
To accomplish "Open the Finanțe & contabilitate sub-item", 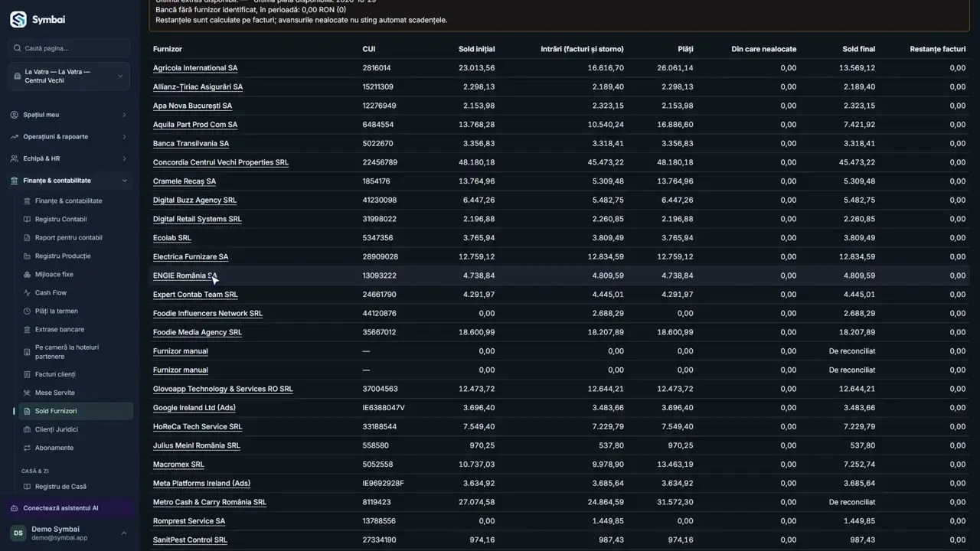I will coord(76,201).
